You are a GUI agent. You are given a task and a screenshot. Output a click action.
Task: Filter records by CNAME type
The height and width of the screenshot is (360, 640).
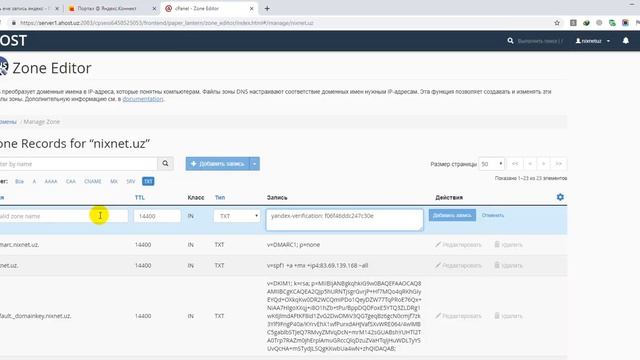coord(93,181)
